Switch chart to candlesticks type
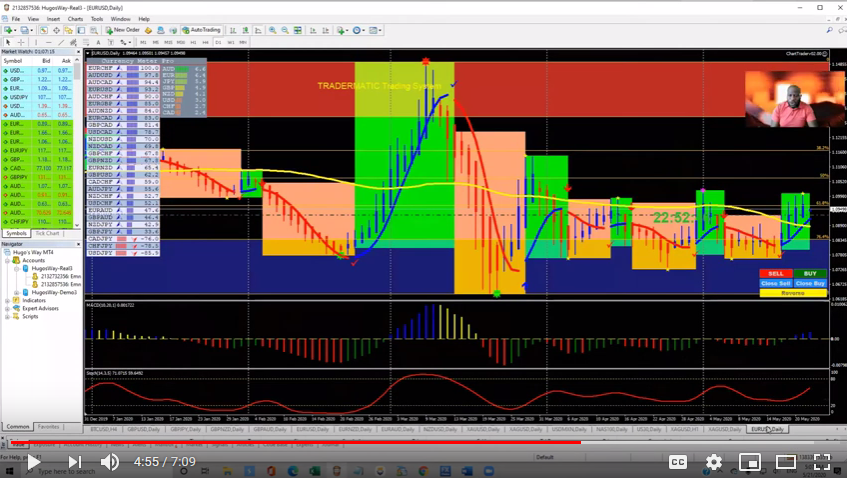This screenshot has height=478, width=847. pyautogui.click(x=245, y=30)
